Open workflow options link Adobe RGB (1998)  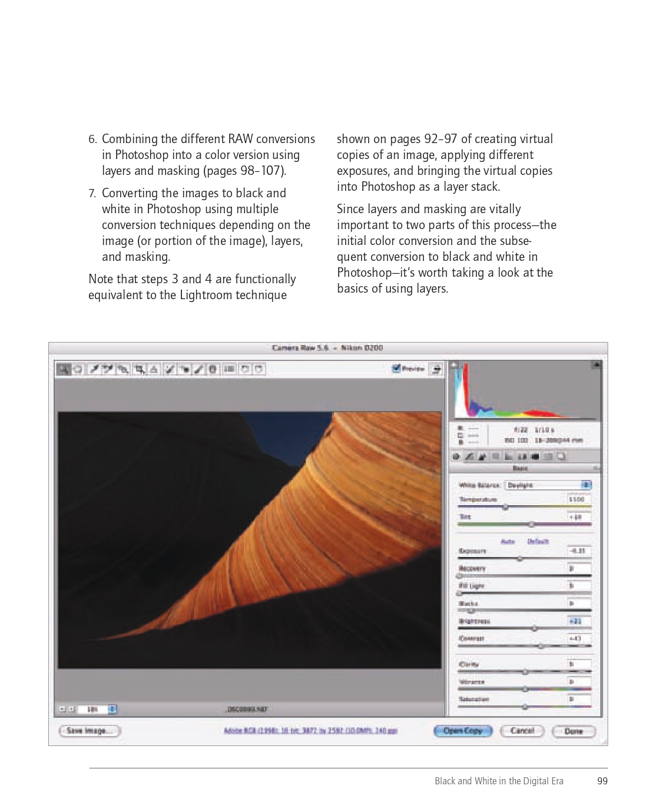point(310,731)
